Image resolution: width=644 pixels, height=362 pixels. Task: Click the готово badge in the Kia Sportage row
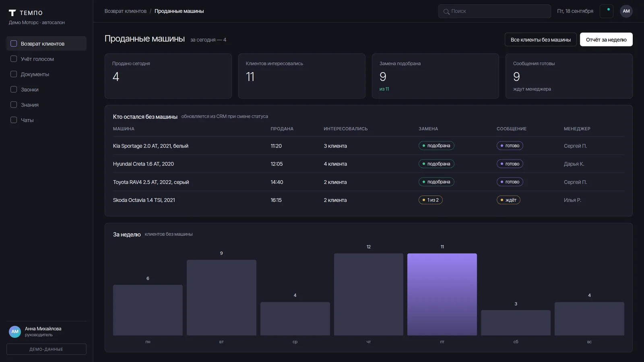coord(510,146)
